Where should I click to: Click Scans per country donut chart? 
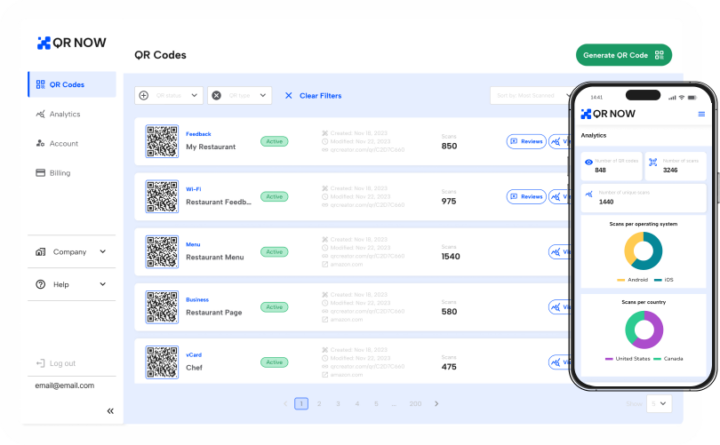(644, 330)
